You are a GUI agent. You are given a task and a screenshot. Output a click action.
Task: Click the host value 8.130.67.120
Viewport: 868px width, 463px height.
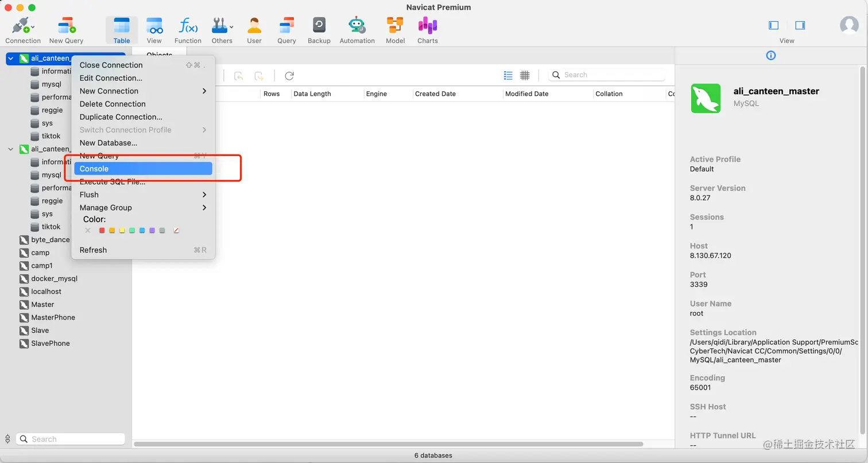[711, 255]
